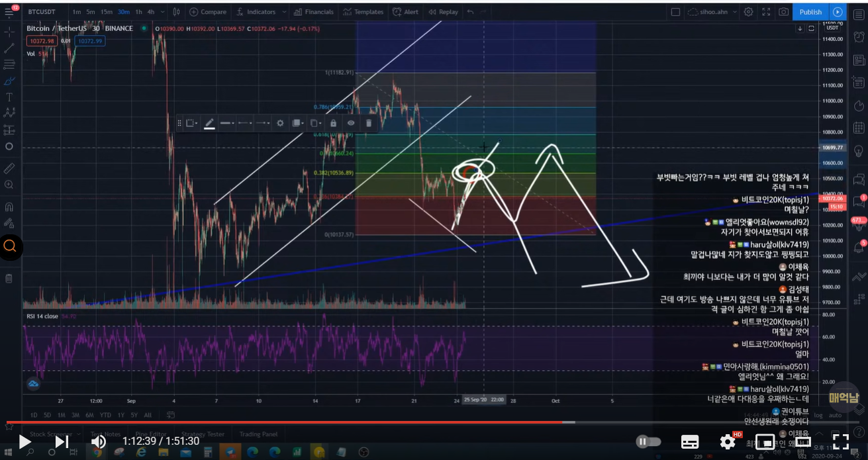Toggle YouTube subtitles/captions
This screenshot has width=868, height=460.
coord(690,441)
